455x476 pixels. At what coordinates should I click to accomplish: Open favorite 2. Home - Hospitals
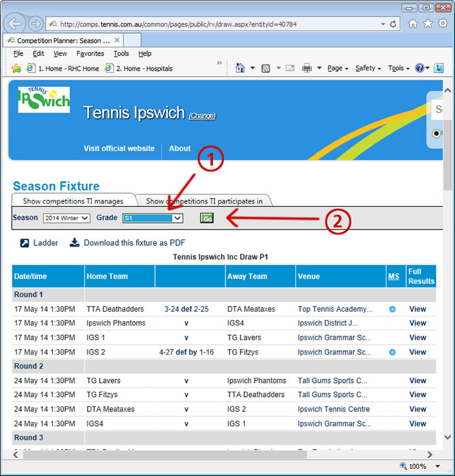pos(138,69)
